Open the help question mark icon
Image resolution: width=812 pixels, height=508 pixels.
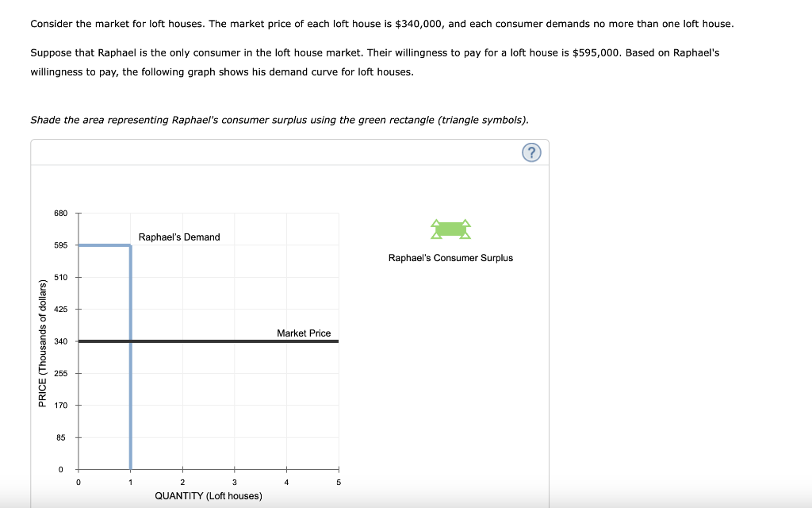tap(531, 152)
